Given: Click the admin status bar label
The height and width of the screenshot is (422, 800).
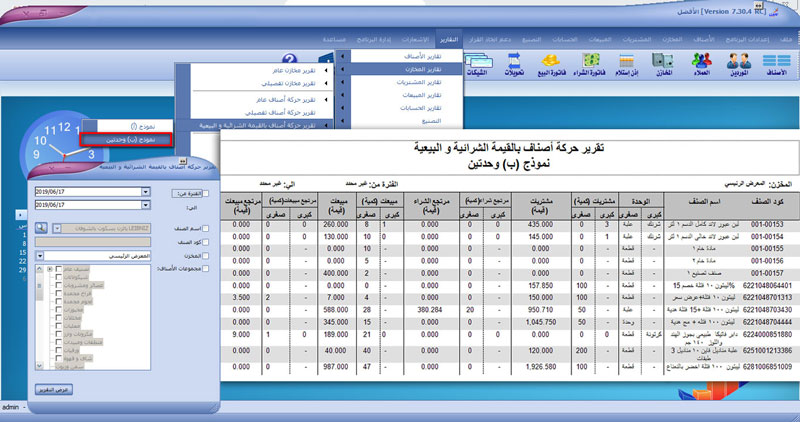Looking at the screenshot, I should pyautogui.click(x=10, y=407).
